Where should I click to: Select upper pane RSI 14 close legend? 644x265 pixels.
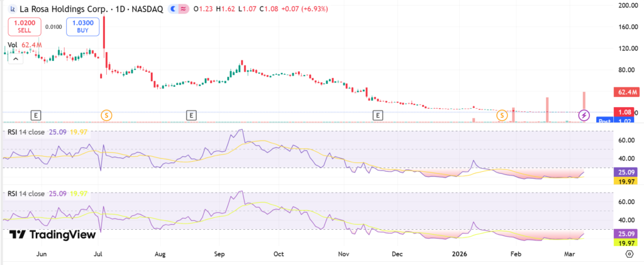pos(25,132)
